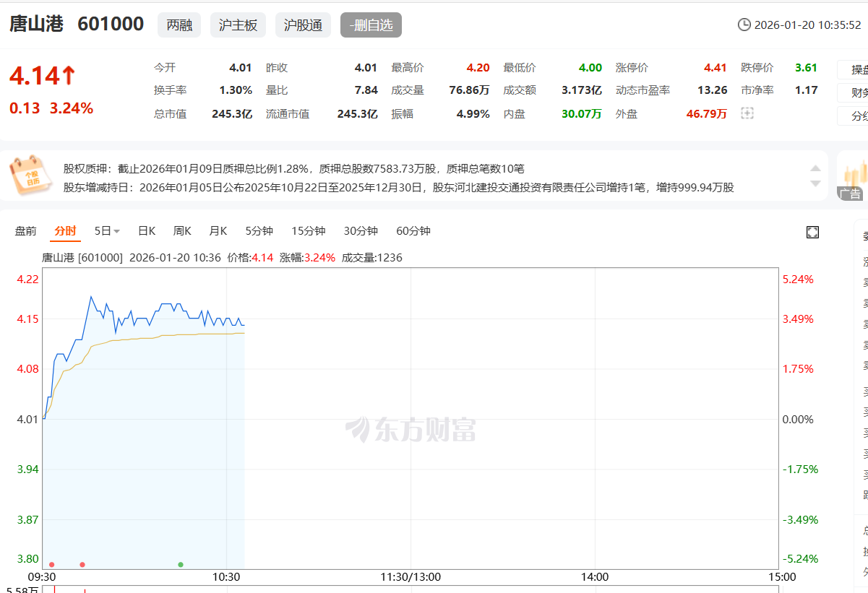This screenshot has height=593, width=868.
Task: Click the 删自选 button
Action: (x=371, y=25)
